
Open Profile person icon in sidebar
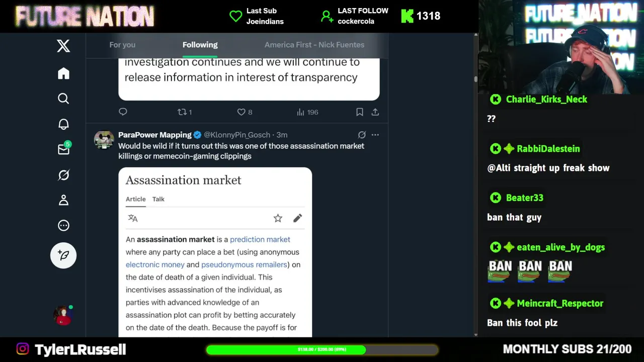coord(63,200)
